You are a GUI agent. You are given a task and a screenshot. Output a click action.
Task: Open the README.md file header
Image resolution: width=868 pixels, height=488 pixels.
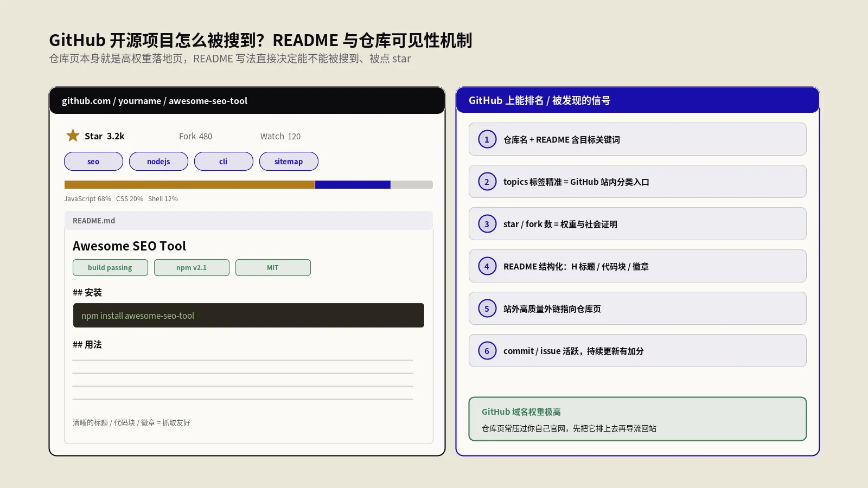pos(248,221)
